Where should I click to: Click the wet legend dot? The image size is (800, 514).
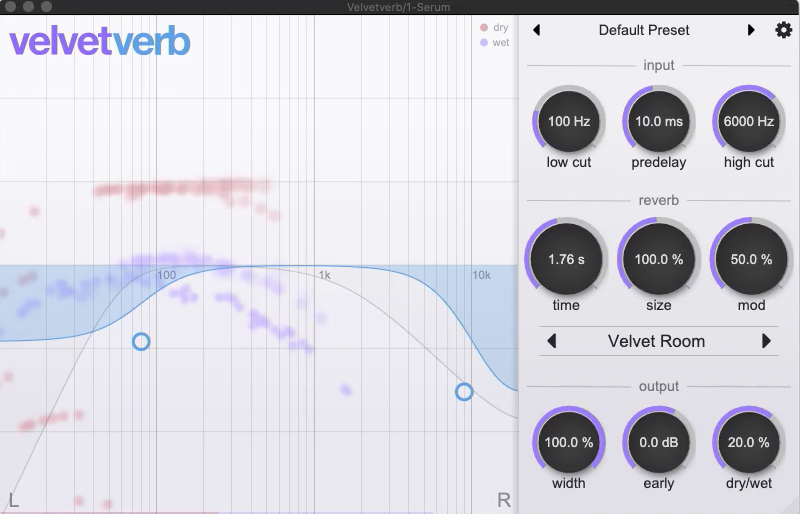coord(484,43)
